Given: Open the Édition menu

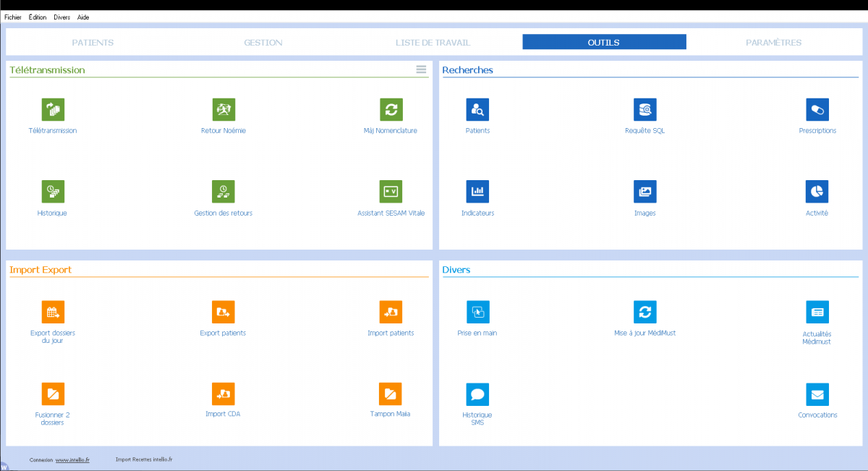Looking at the screenshot, I should tap(38, 17).
